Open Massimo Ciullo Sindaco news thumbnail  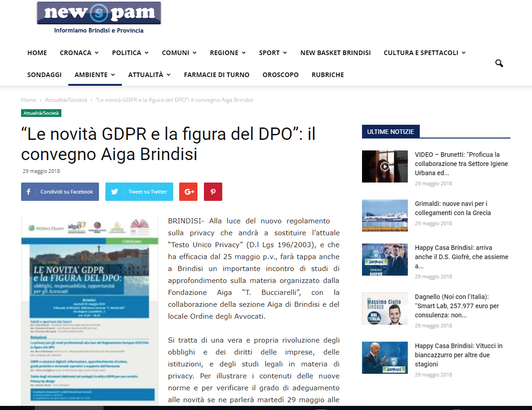tap(385, 309)
